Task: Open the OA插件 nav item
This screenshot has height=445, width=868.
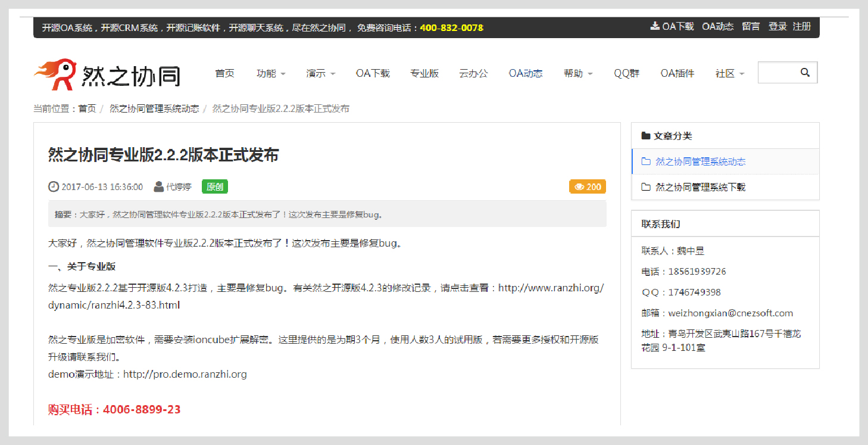Action: (677, 73)
